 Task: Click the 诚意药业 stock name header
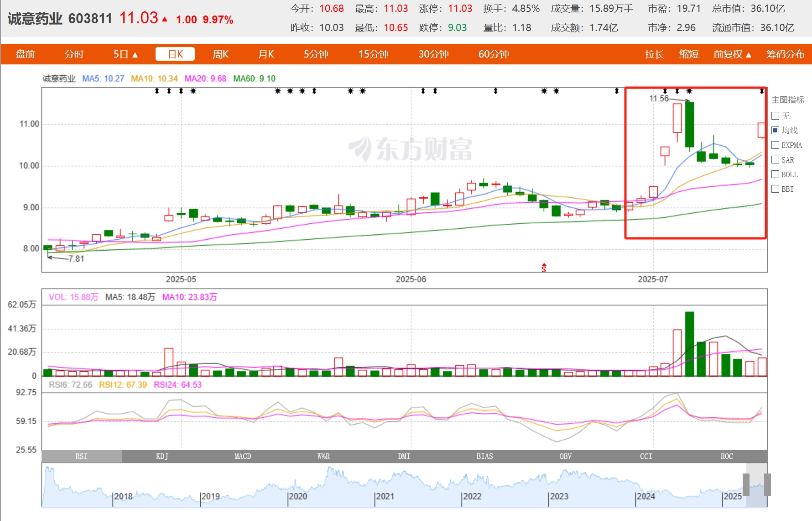point(35,19)
